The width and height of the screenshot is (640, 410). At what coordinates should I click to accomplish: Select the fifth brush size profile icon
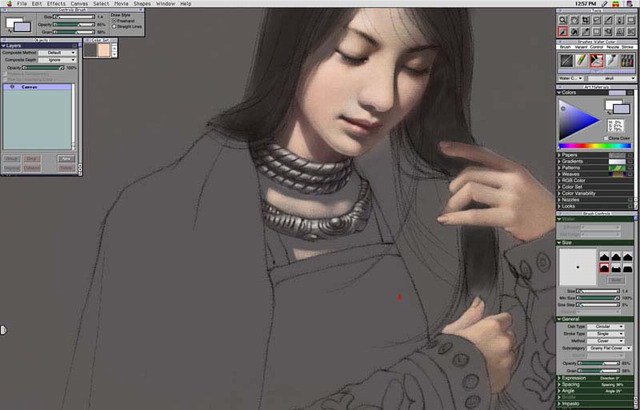point(616,268)
